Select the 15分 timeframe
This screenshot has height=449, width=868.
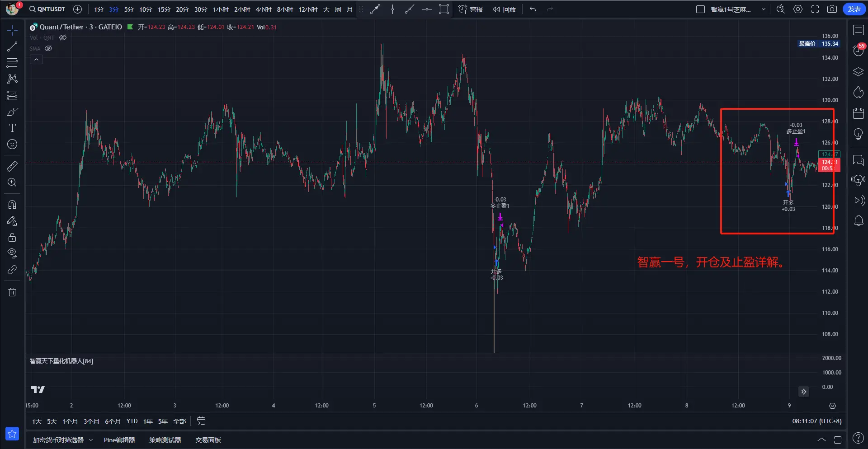164,9
